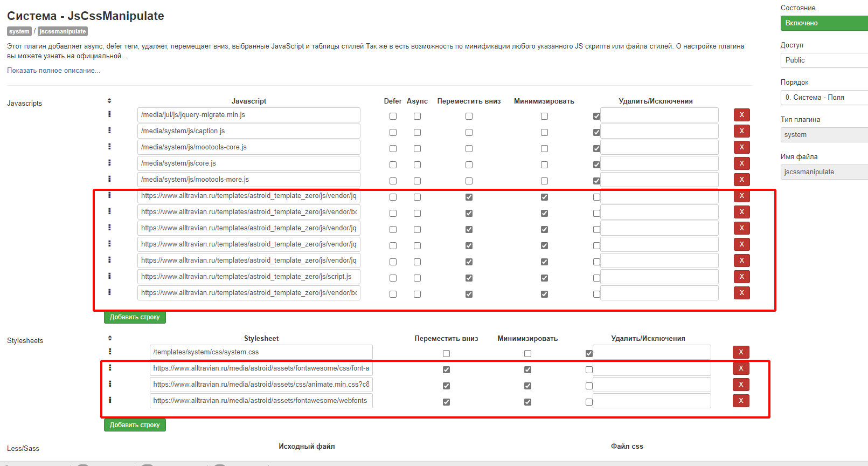Image resolution: width=868 pixels, height=466 pixels.
Task: Click Добавить строку under Javascripts
Action: (135, 317)
